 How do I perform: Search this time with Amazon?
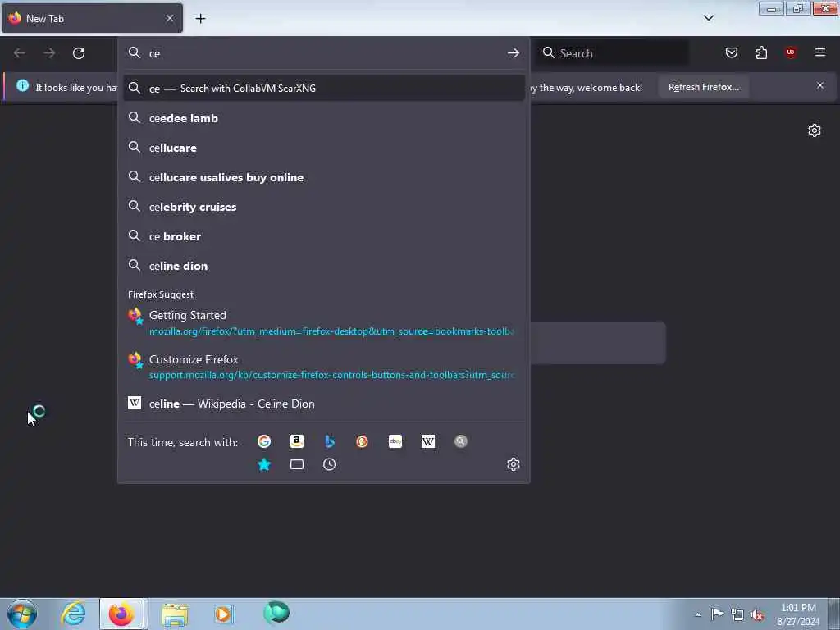[x=297, y=441]
